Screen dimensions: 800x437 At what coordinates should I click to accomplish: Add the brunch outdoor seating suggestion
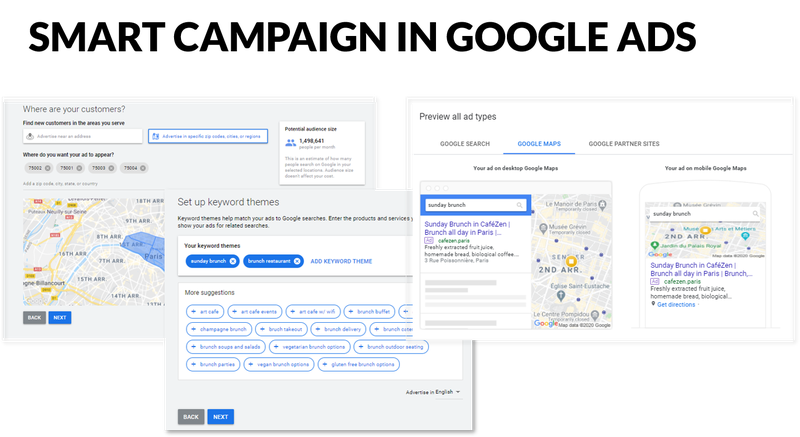(391, 347)
